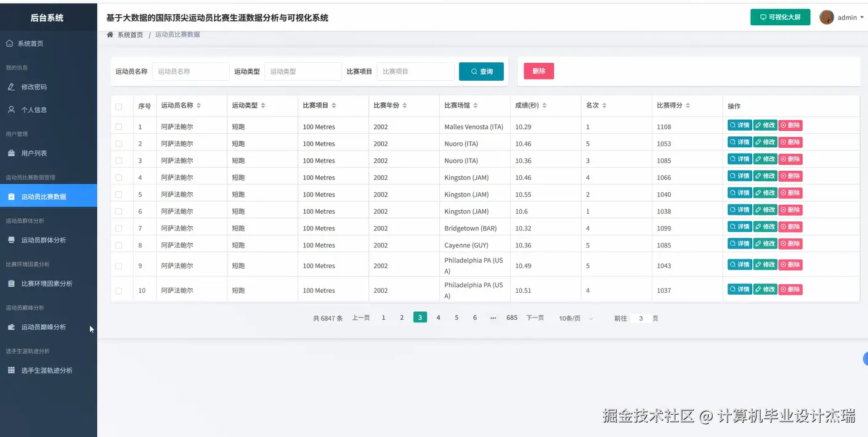Click the clipboard icon beside 运动员比赛数据
Image resolution: width=868 pixels, height=437 pixels.
tap(11, 197)
